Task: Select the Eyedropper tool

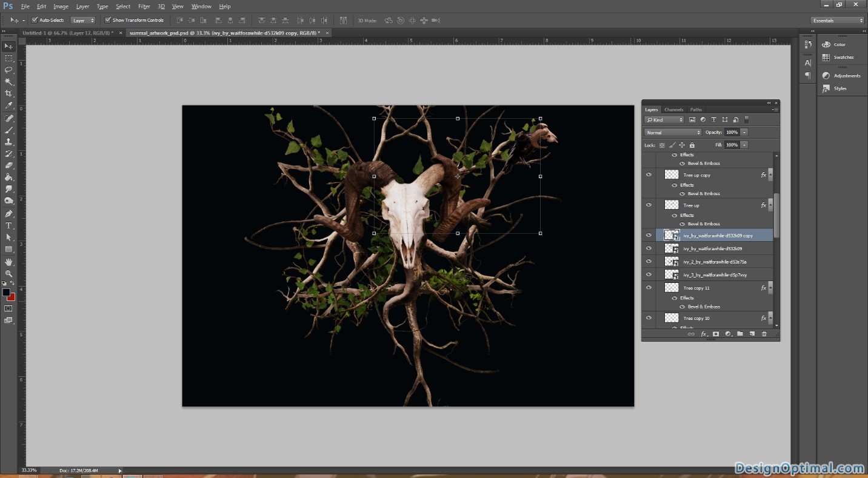Action: click(8, 105)
